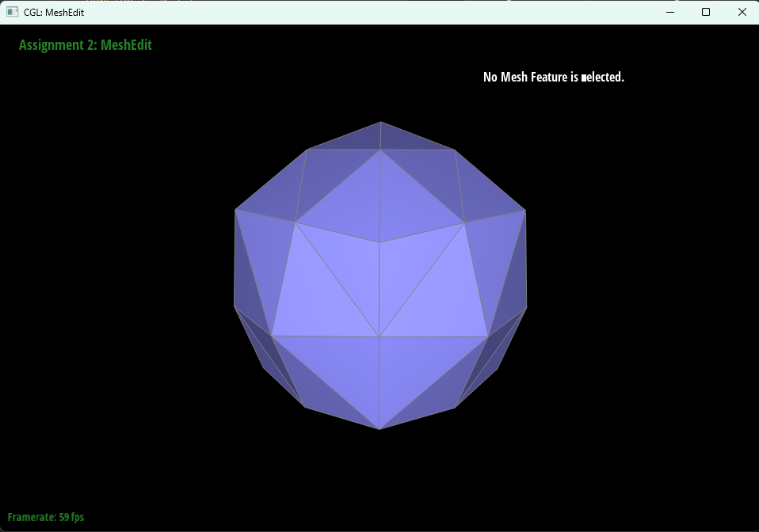This screenshot has width=759, height=532.
Task: Minimize the MeshEdit window
Action: pyautogui.click(x=669, y=12)
